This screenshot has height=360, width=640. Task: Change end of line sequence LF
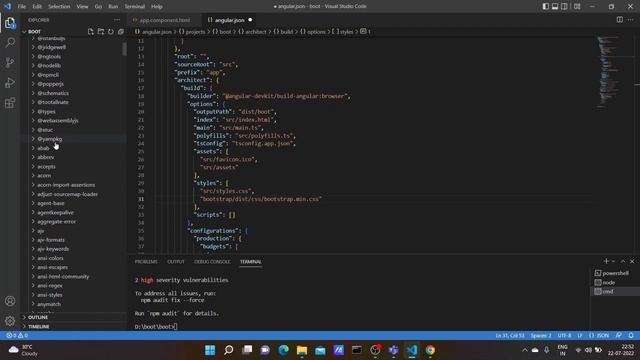pyautogui.click(x=580, y=336)
